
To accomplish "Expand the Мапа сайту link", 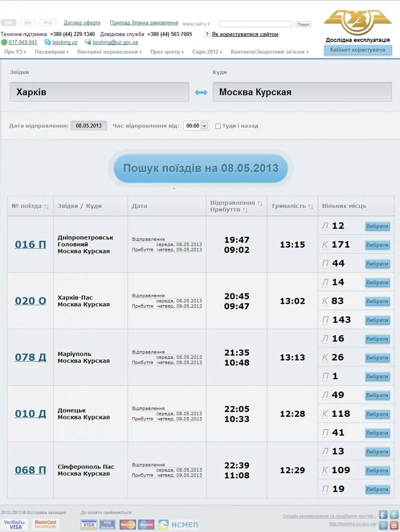I will [196, 24].
